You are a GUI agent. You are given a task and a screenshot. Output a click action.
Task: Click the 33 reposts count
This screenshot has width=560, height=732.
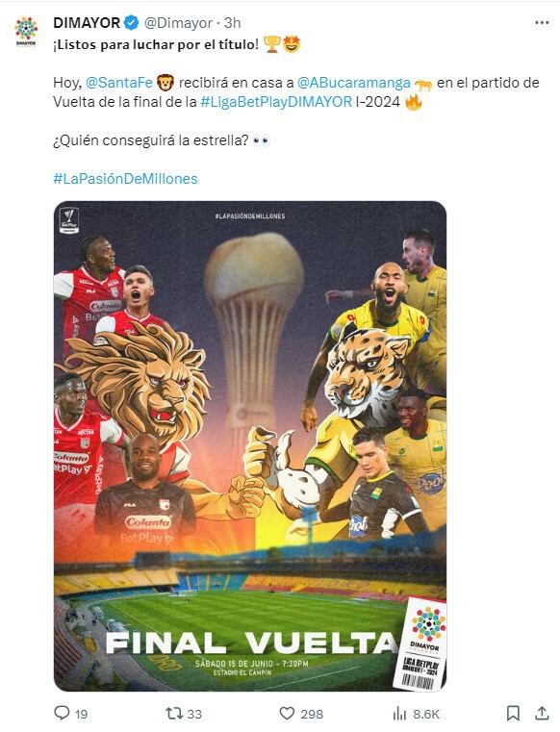[194, 714]
